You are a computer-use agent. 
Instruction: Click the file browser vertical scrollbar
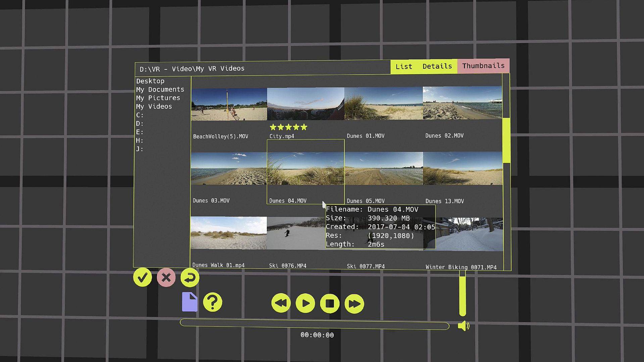[x=506, y=141]
